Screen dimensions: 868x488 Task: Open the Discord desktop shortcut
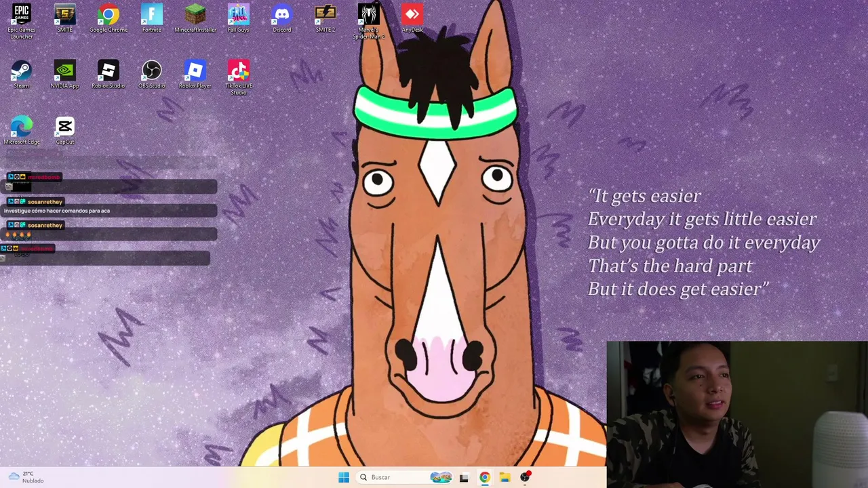[x=282, y=18]
